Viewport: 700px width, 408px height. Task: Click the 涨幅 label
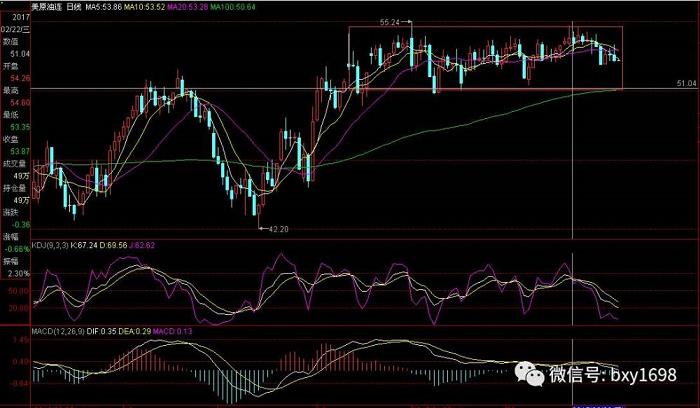point(11,237)
